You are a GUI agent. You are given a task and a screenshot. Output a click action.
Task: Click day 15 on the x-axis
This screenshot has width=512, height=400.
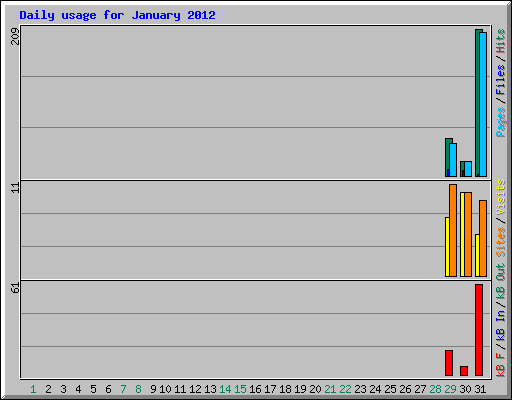click(240, 389)
